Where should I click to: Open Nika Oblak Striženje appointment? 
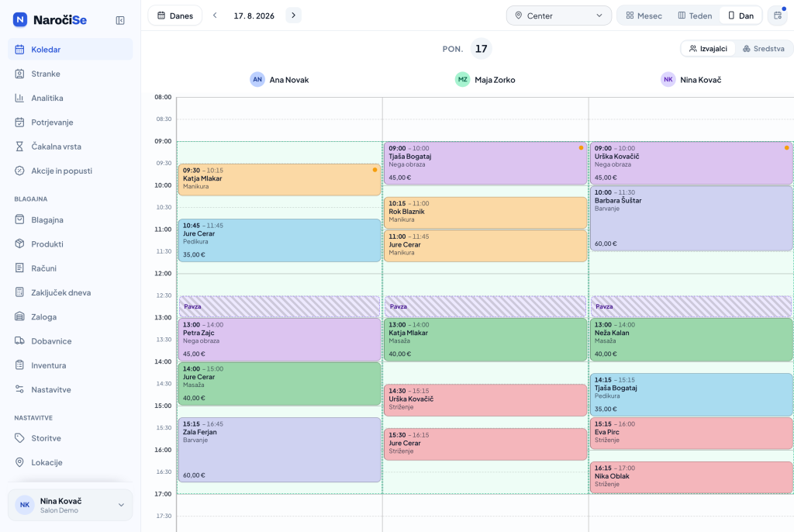[691, 477]
